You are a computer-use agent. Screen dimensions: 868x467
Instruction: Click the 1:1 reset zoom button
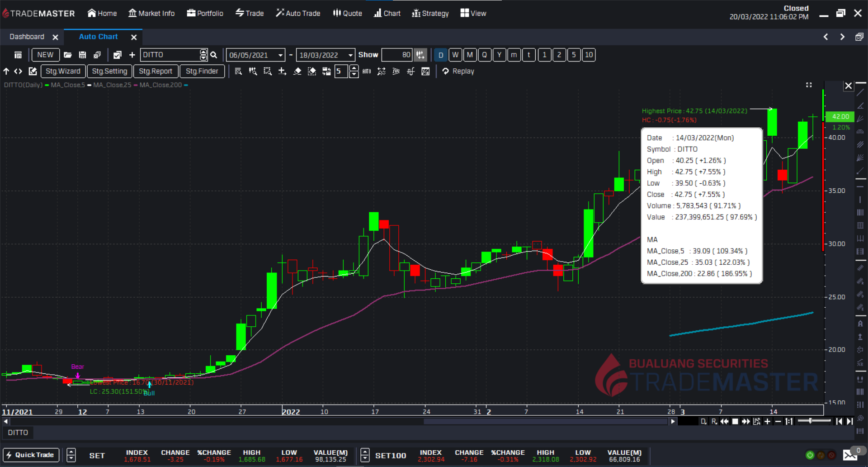789,421
